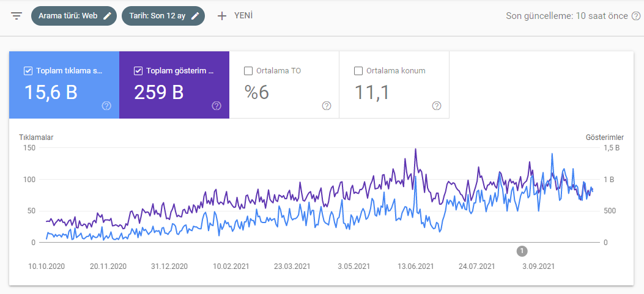Enable the Ortalama TO checkbox
644x294 pixels.
point(248,71)
